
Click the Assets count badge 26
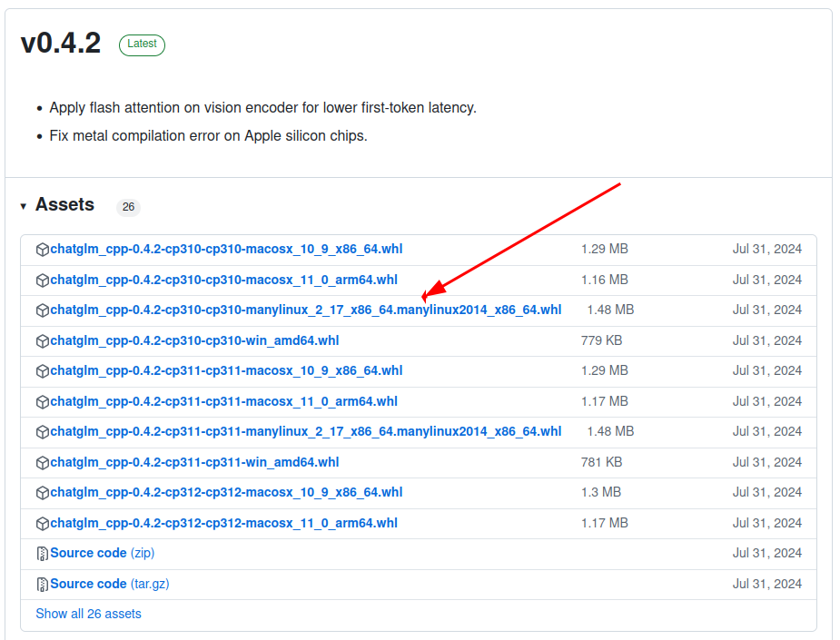(128, 207)
